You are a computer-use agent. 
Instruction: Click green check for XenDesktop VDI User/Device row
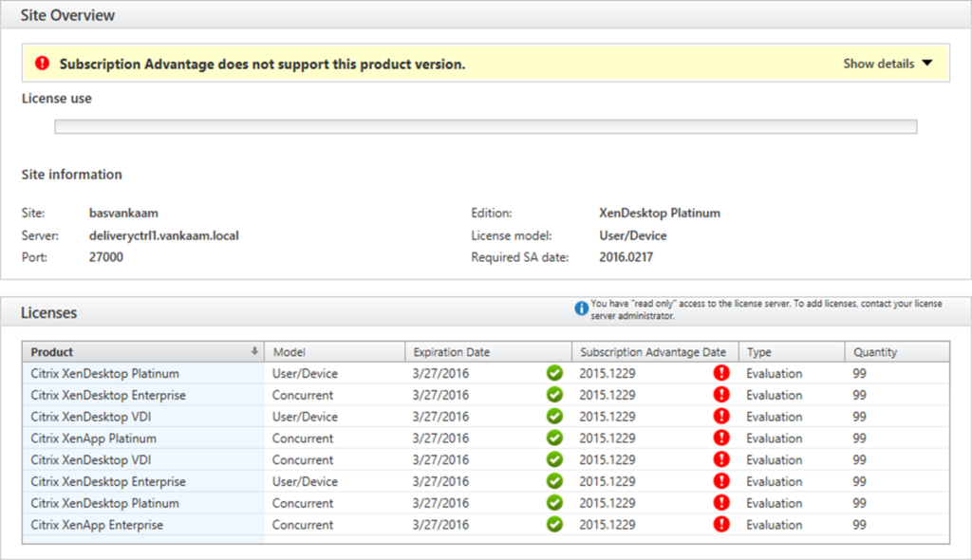[x=554, y=417]
